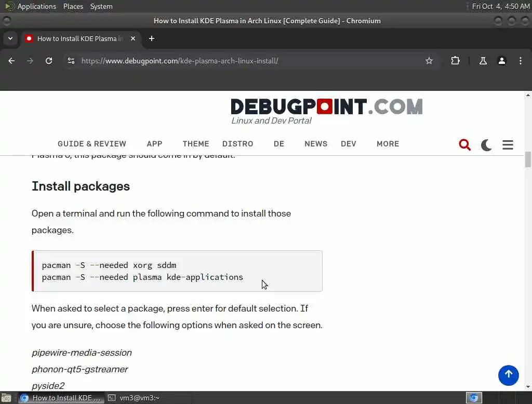Open the DISTRO menu item
The width and height of the screenshot is (532, 404).
[237, 144]
